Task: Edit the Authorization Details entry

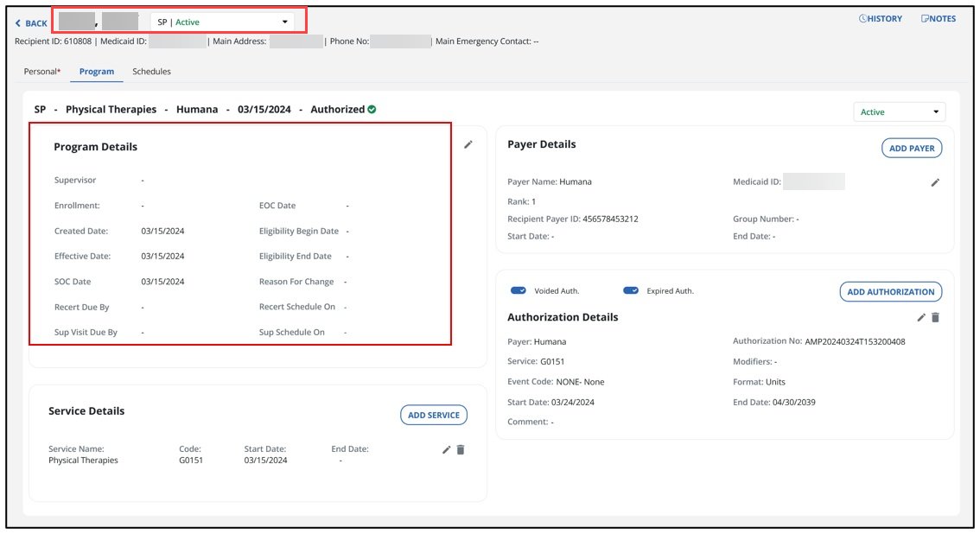Action: pos(920,318)
